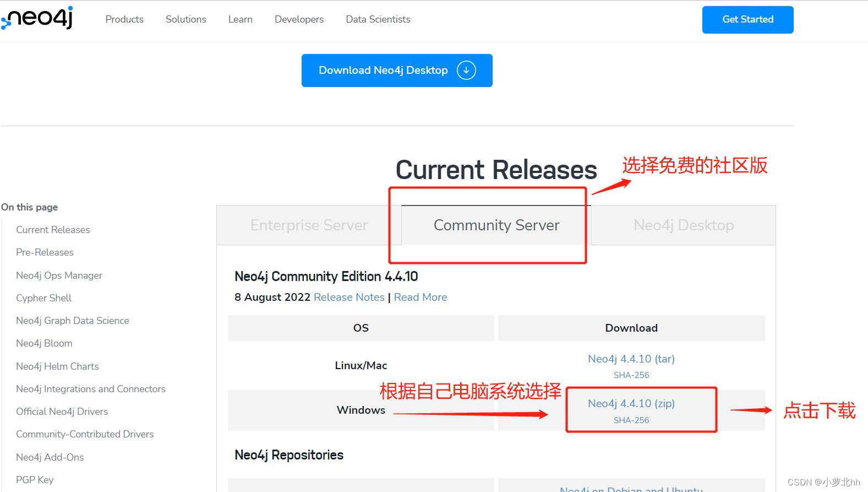Jump to Neo4j Add-Ons section
Image resolution: width=868 pixels, height=492 pixels.
coord(50,457)
